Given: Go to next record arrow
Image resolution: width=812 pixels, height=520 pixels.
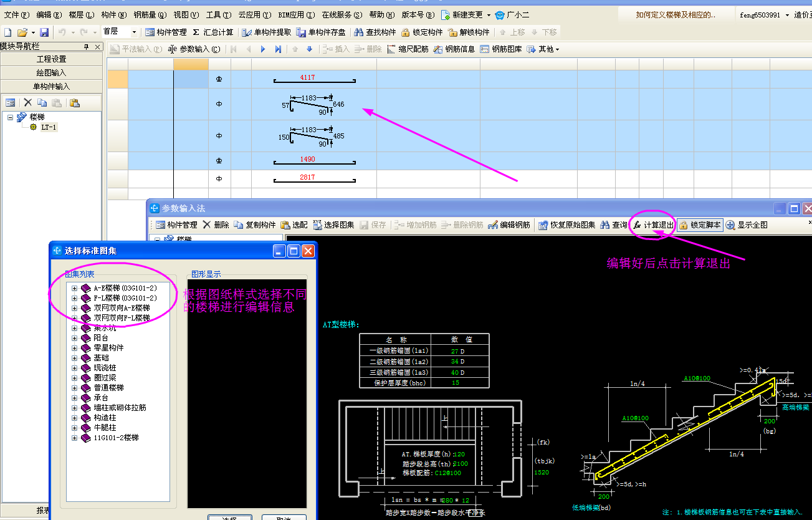Looking at the screenshot, I should tap(263, 49).
